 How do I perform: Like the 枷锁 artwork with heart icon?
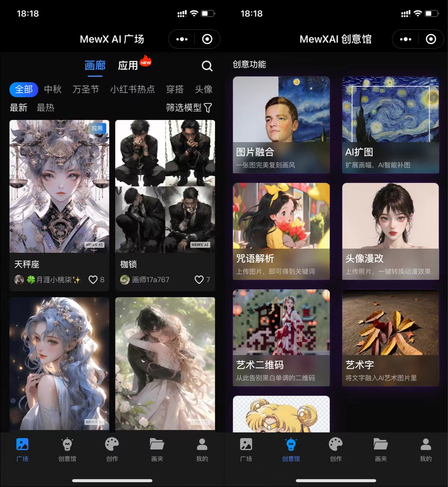[x=199, y=280]
